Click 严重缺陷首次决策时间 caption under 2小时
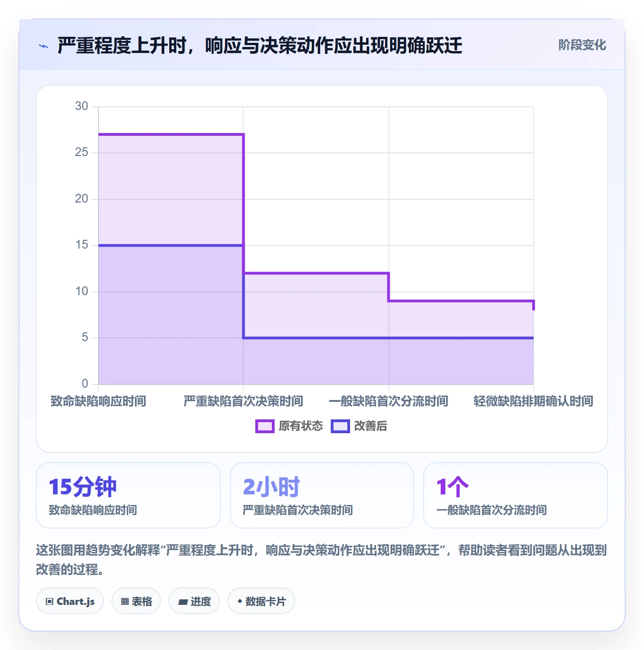This screenshot has width=644, height=650. pyautogui.click(x=298, y=510)
